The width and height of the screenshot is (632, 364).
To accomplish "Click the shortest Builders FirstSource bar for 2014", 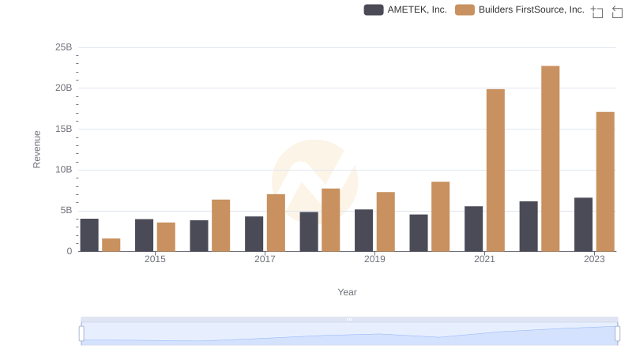I will (x=111, y=246).
